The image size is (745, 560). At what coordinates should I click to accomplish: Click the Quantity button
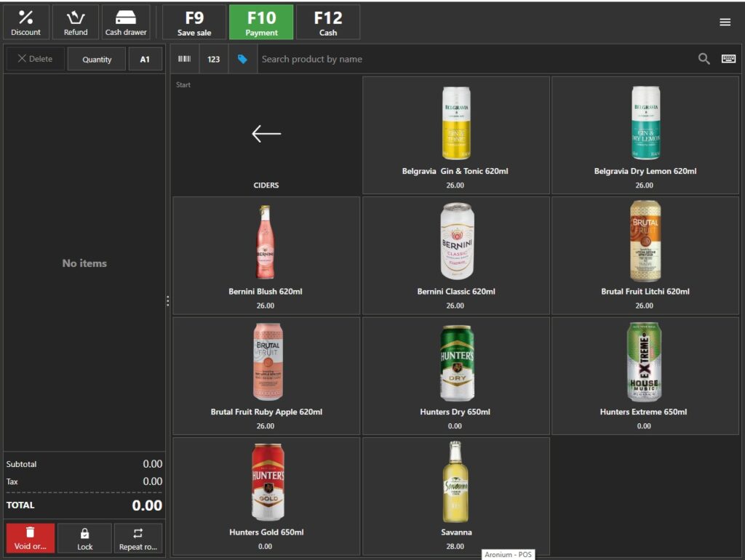pyautogui.click(x=97, y=60)
